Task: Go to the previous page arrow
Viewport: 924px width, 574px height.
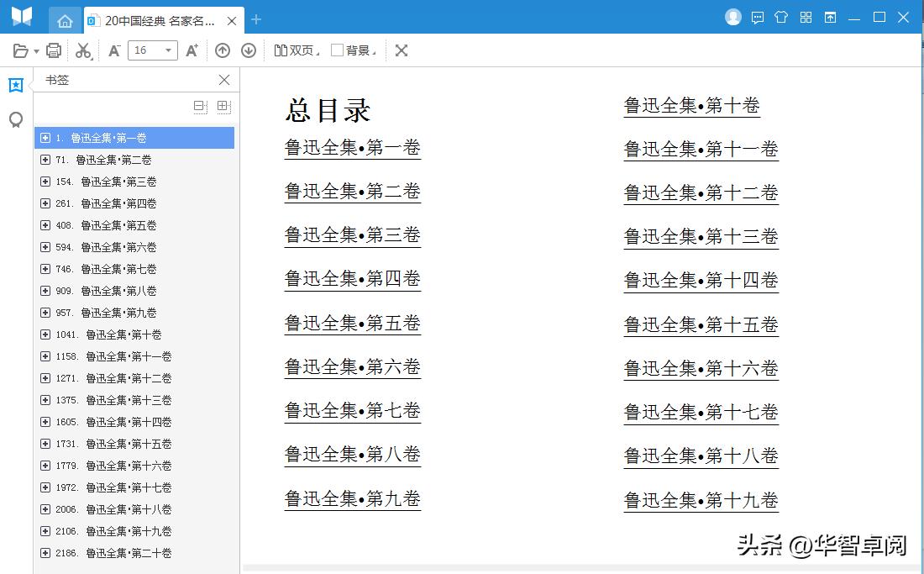Action: pyautogui.click(x=223, y=50)
